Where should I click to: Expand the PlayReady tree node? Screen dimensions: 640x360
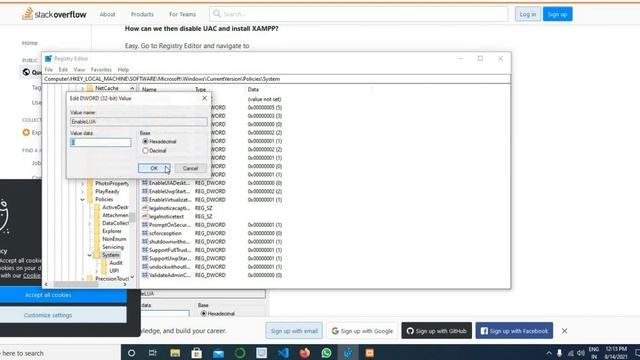(82, 191)
